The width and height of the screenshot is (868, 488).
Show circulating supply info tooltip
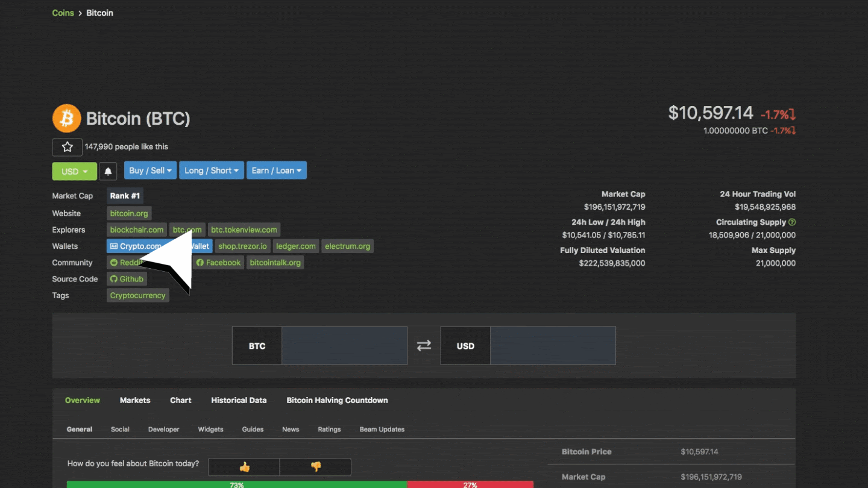click(792, 222)
